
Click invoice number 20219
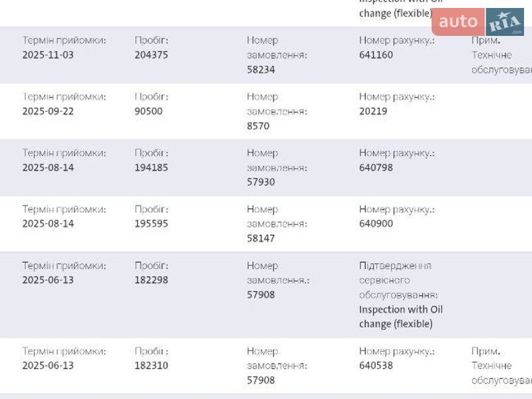(373, 111)
